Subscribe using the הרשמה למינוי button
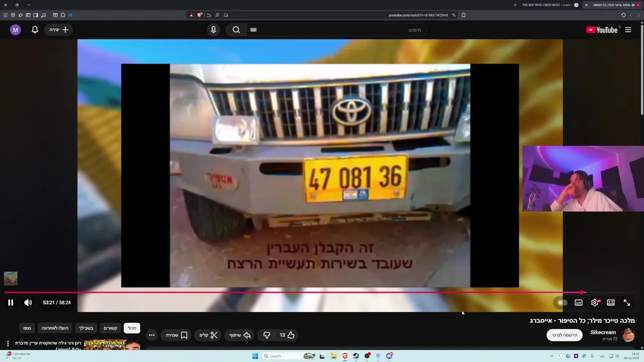The image size is (644, 362). tap(565, 335)
